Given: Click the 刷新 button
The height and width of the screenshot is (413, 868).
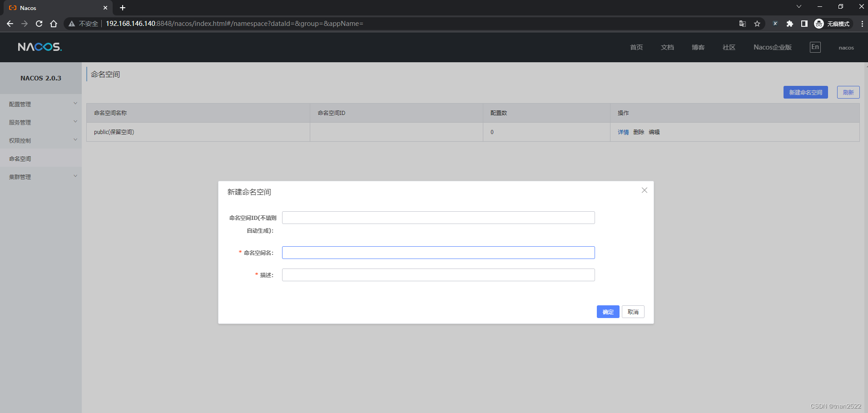Looking at the screenshot, I should point(848,92).
